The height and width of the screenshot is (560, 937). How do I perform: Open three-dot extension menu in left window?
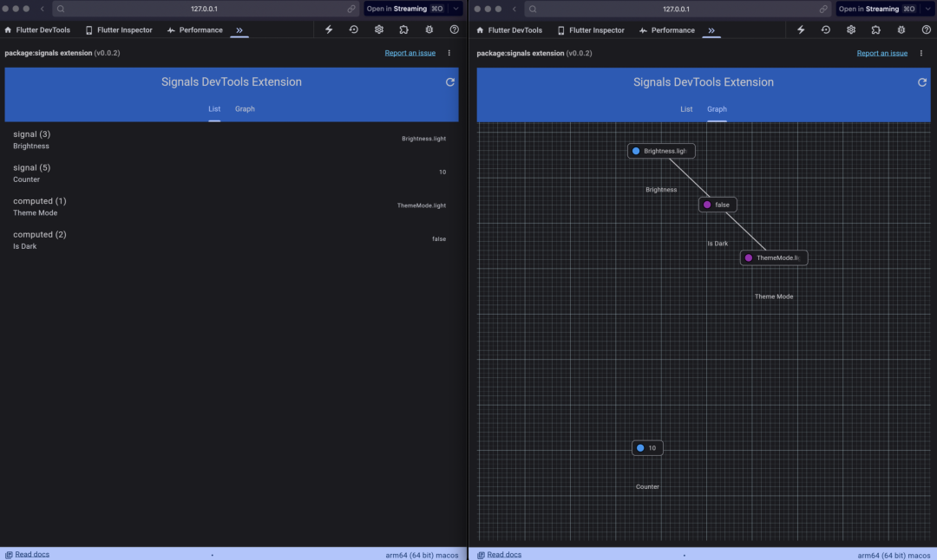click(449, 53)
